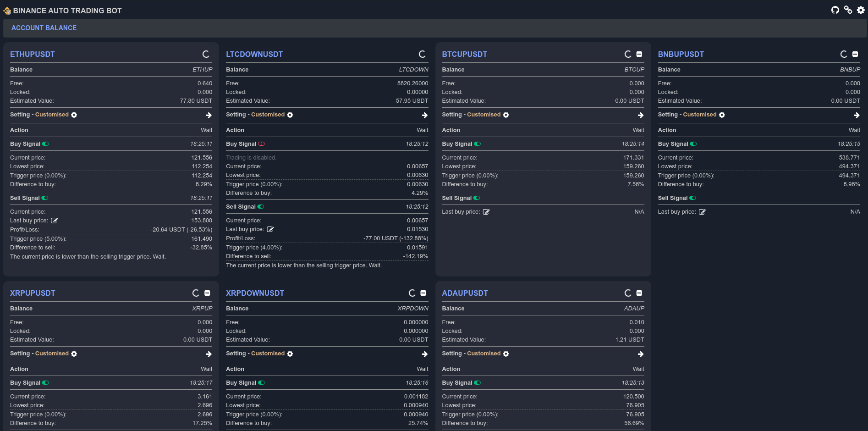This screenshot has width=868, height=431.
Task: Edit BNBUPUSDT last buy price
Action: pyautogui.click(x=702, y=212)
